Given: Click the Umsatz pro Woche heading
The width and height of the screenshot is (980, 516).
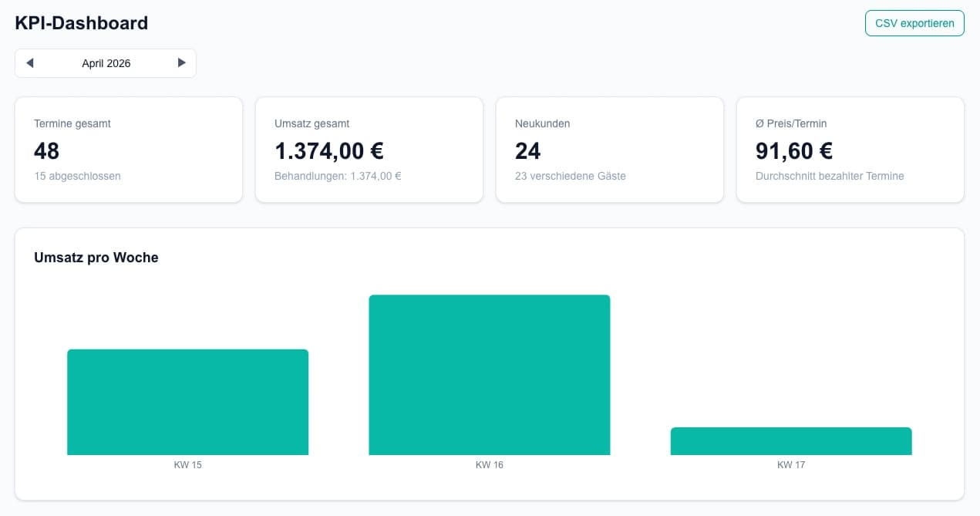Looking at the screenshot, I should tap(96, 258).
